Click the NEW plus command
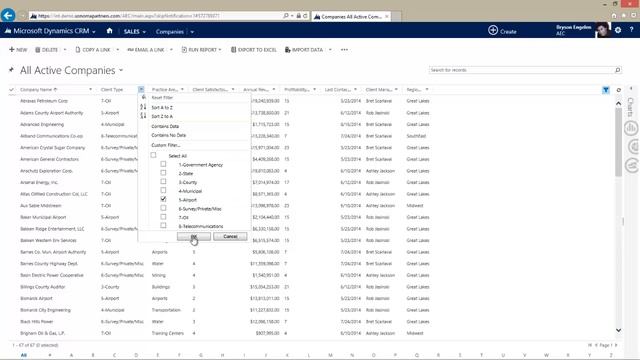This screenshot has height=360, width=640. point(18,50)
